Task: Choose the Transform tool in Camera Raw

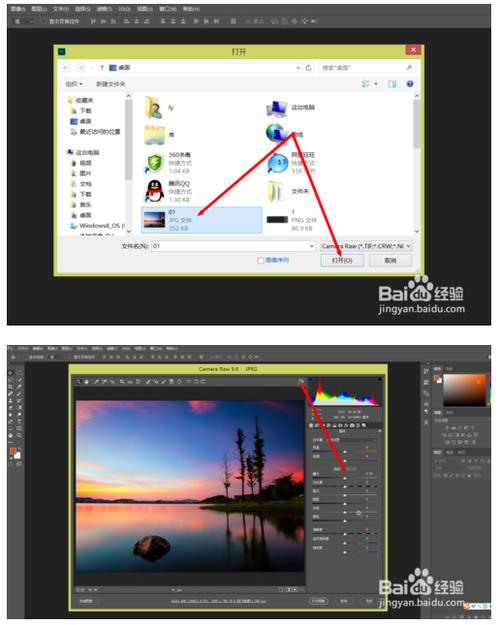Action: [x=138, y=381]
